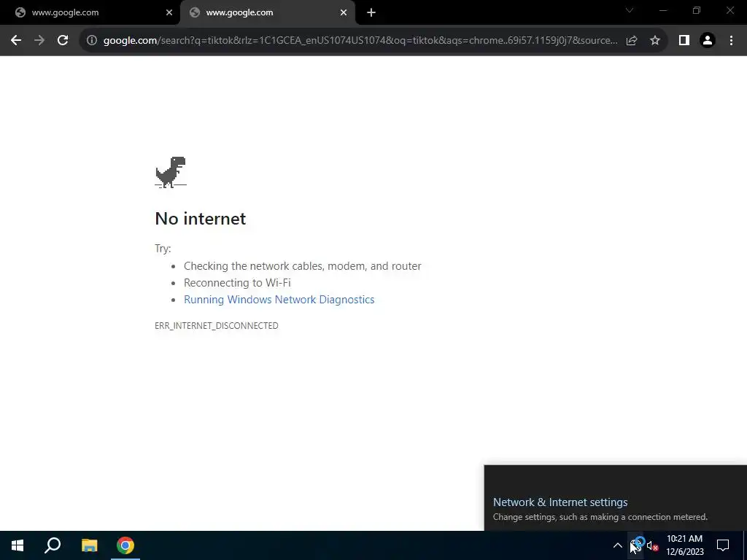
Task: Open Chrome's three-dot menu
Action: click(731, 41)
